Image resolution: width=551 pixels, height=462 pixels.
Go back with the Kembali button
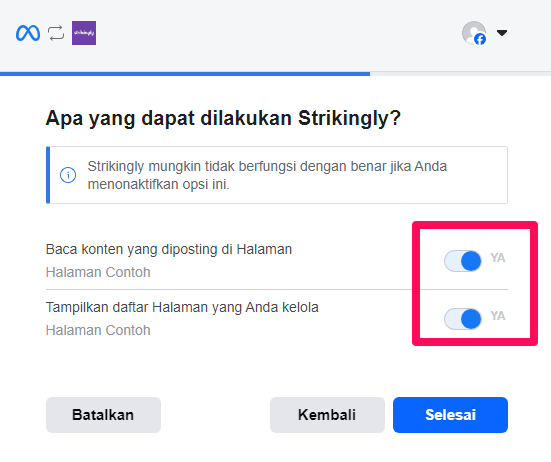[327, 415]
